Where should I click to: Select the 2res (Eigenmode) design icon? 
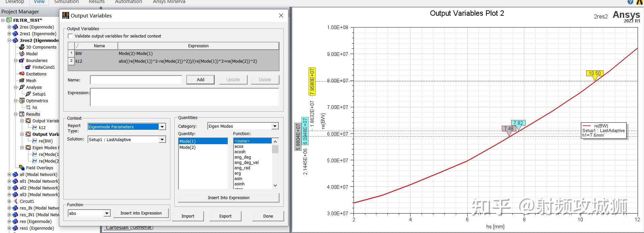tap(15, 27)
